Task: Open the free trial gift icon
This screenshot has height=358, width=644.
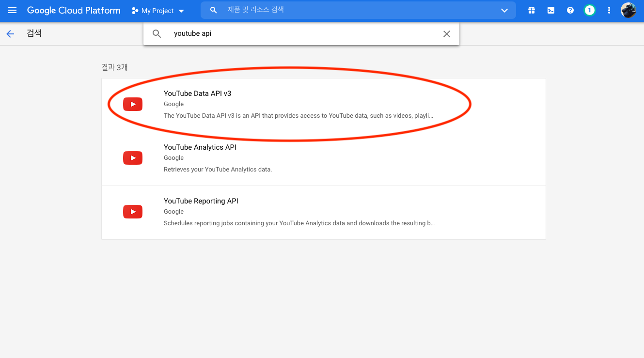Action: pos(532,10)
